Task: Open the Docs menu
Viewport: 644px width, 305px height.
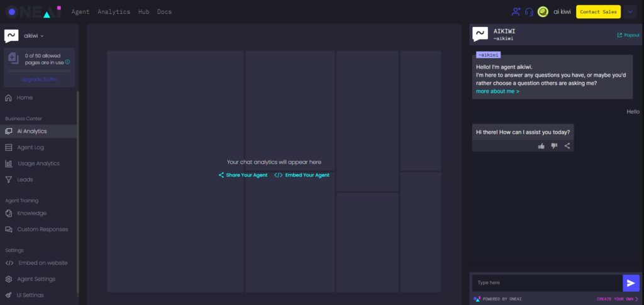Action: pos(164,12)
